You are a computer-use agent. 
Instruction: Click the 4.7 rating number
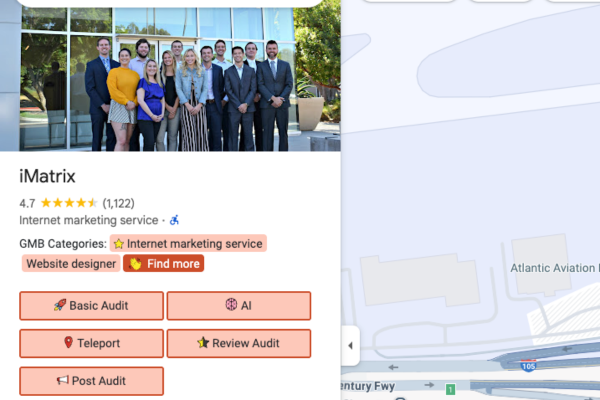click(27, 203)
